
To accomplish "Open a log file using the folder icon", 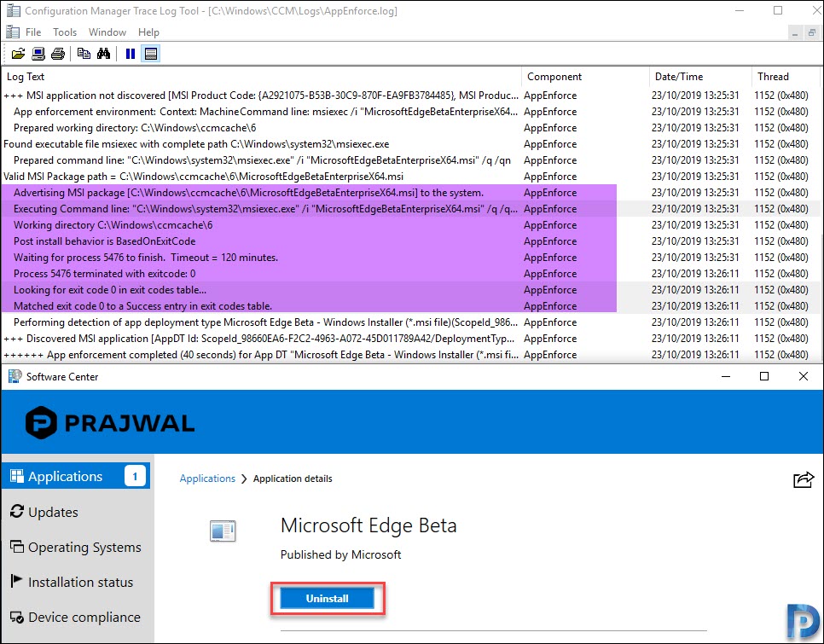I will pos(18,54).
